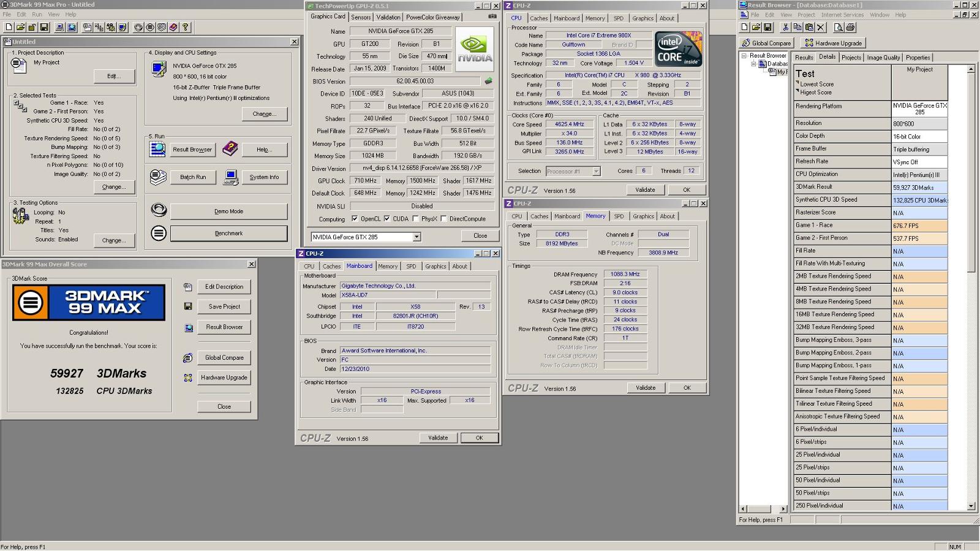Click the Lowest Score sort arrow

[797, 82]
